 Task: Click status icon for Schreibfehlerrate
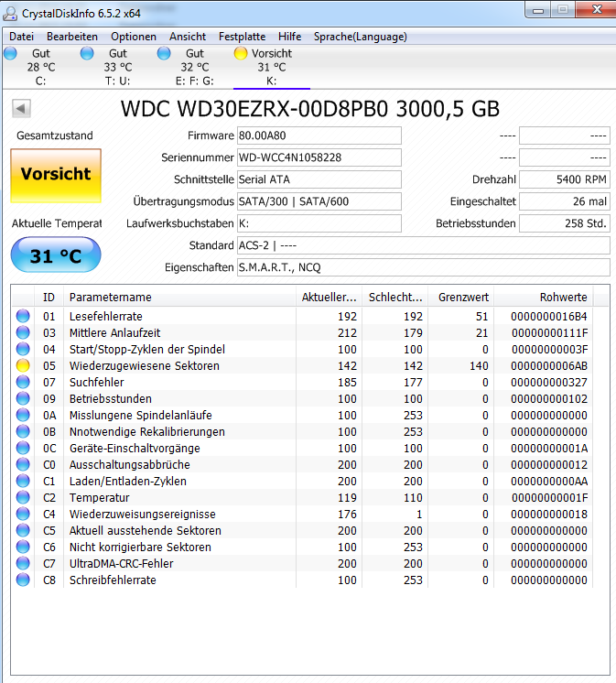23,580
